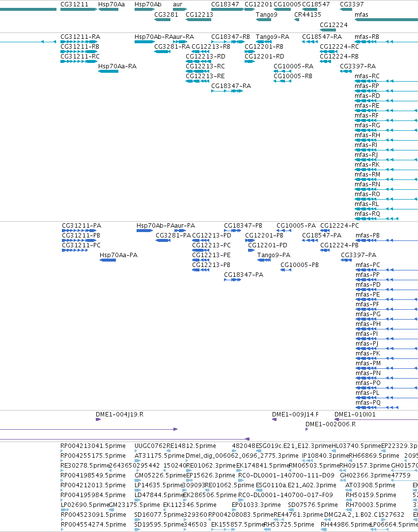Click the CG3397-RA transcript label

(358, 66)
